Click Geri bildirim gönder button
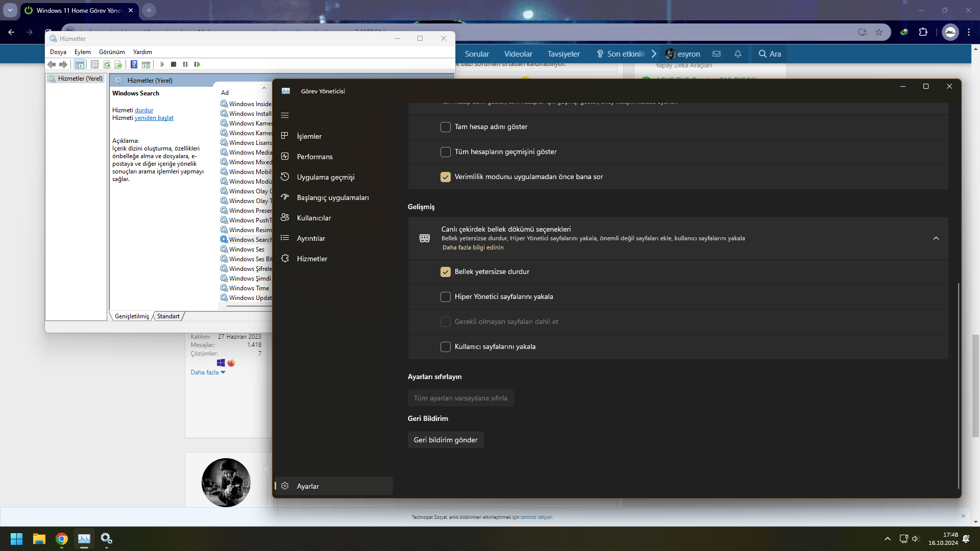 coord(445,440)
